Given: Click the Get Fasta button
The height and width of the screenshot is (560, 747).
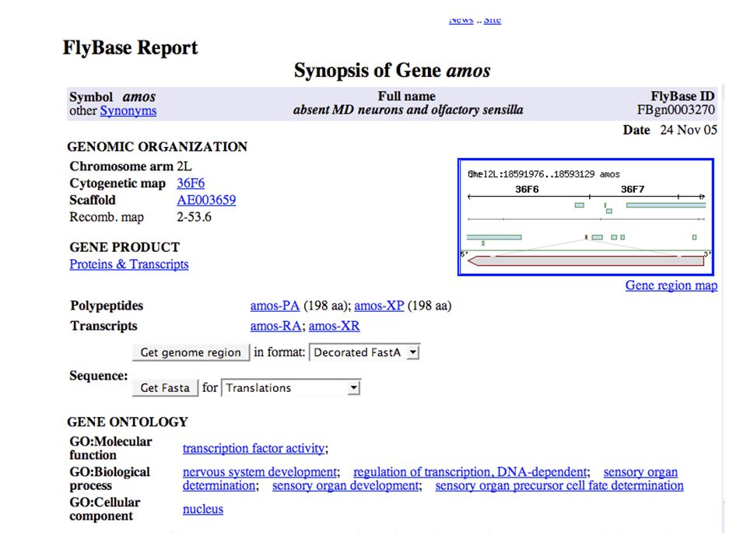Looking at the screenshot, I should pos(165,387).
